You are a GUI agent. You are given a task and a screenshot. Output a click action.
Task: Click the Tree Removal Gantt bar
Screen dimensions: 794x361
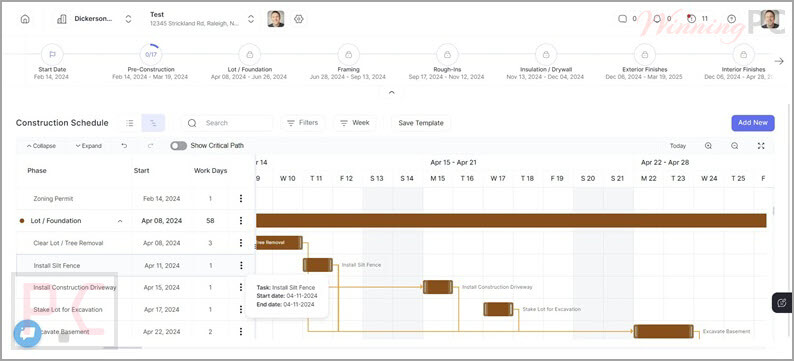click(280, 243)
